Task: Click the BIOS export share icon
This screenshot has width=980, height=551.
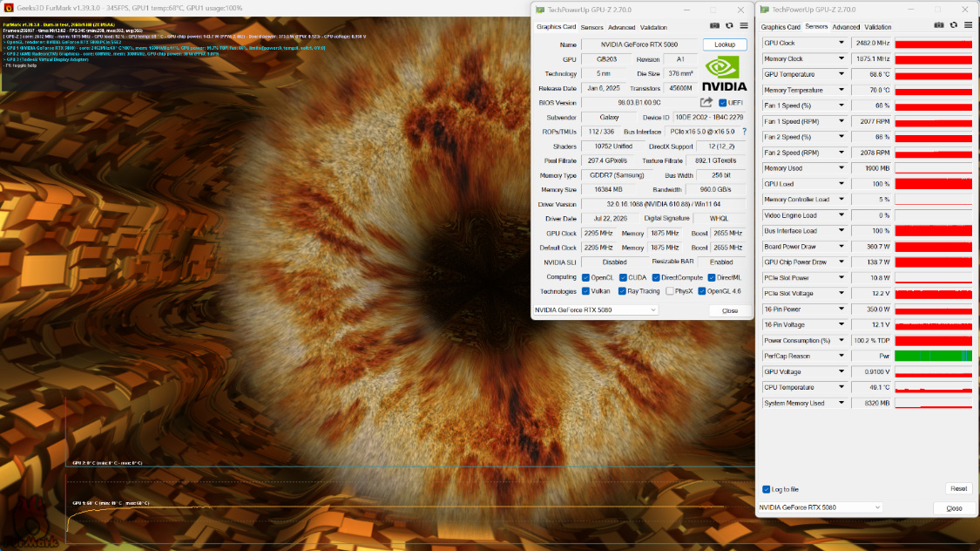Action: [706, 103]
